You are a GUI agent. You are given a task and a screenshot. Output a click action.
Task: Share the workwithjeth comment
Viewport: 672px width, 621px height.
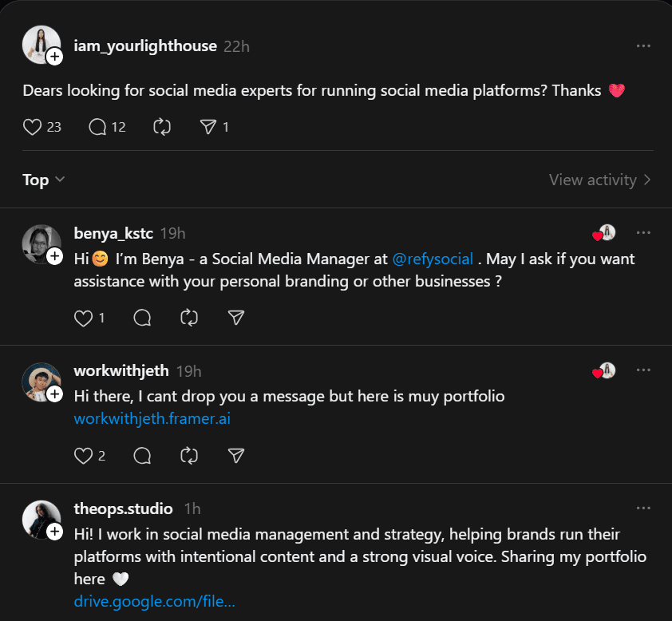click(235, 456)
